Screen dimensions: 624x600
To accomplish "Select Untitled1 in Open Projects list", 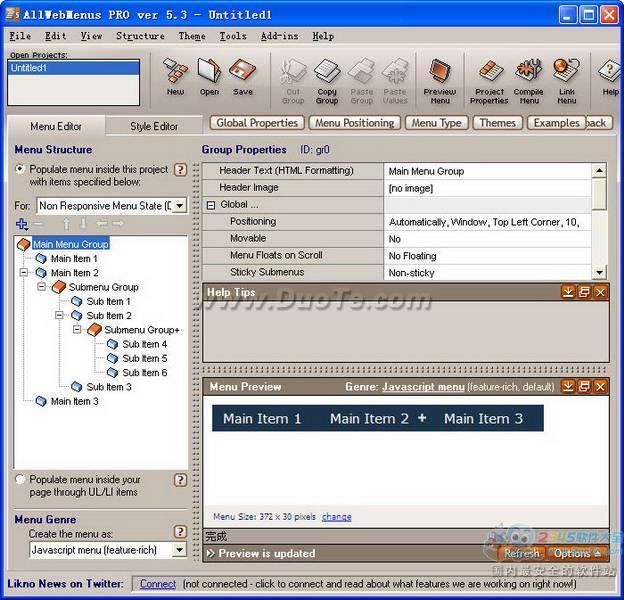I will coord(74,68).
